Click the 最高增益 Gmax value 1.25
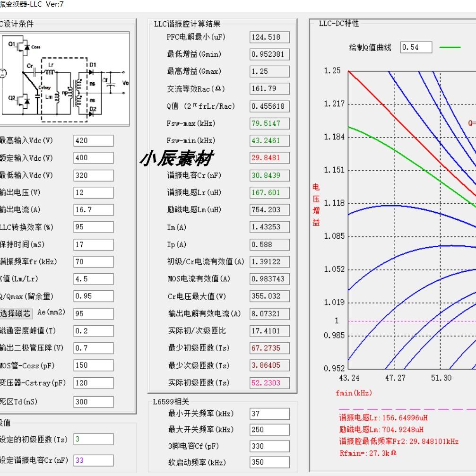 tap(269, 72)
